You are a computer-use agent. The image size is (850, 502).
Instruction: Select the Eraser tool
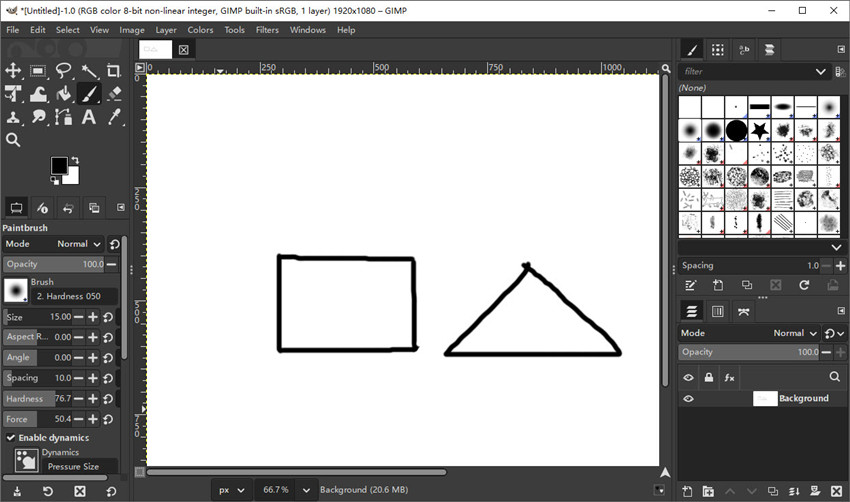[114, 94]
